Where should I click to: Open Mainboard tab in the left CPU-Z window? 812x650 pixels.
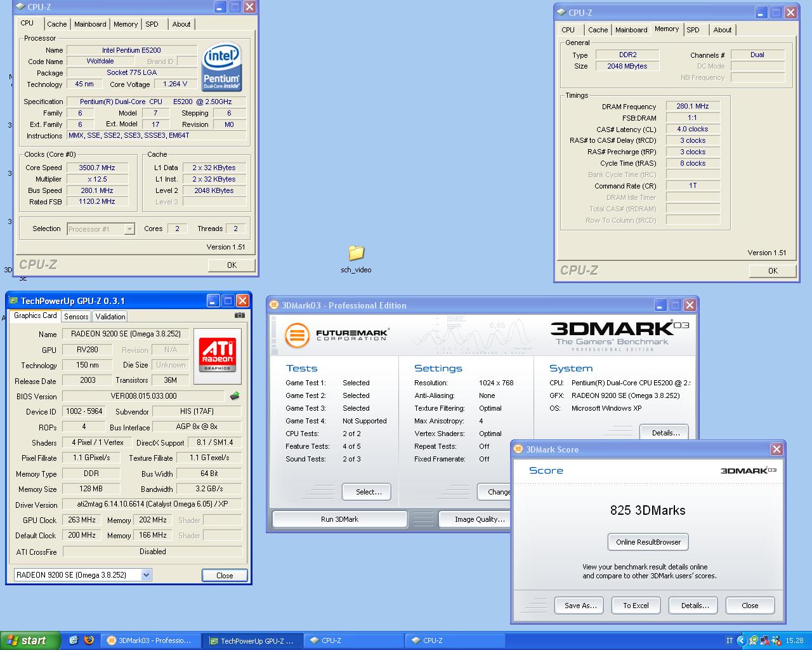pos(90,24)
